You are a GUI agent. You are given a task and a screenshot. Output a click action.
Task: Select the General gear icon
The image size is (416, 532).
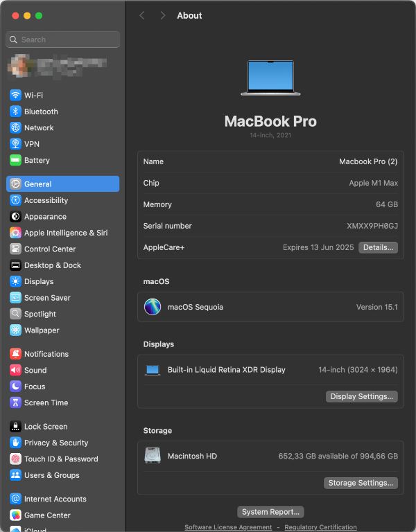(x=15, y=184)
